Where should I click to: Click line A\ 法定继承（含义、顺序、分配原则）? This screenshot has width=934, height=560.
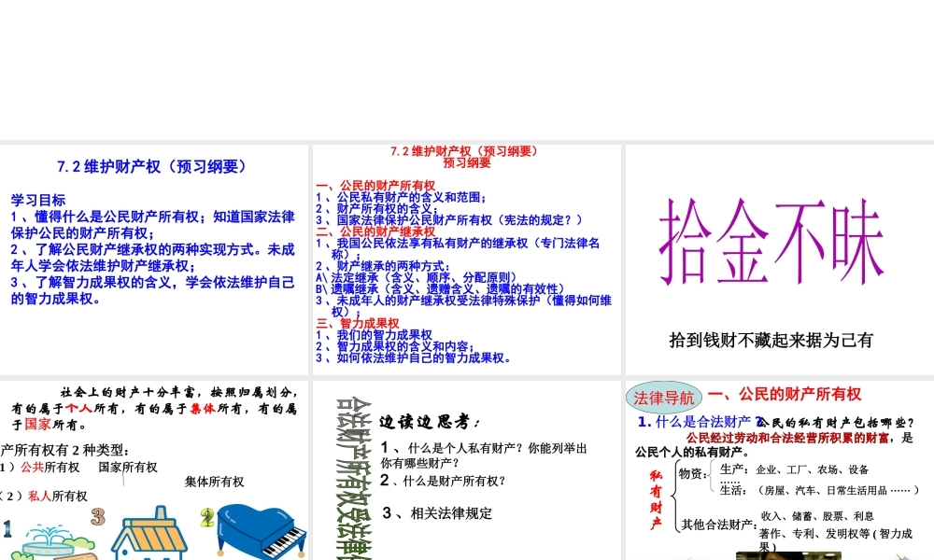417,277
